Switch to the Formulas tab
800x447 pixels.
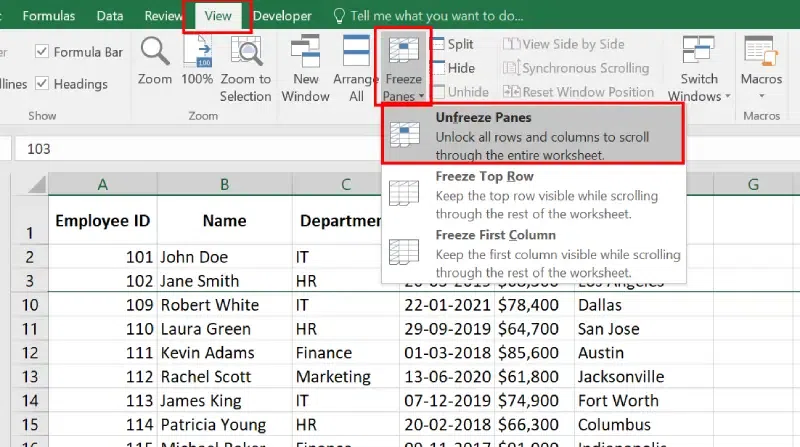(x=48, y=16)
